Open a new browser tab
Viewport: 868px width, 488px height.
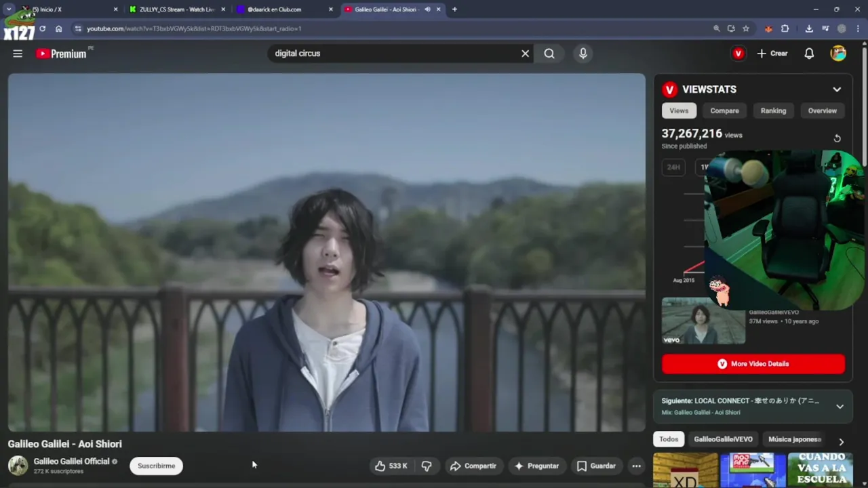click(454, 9)
